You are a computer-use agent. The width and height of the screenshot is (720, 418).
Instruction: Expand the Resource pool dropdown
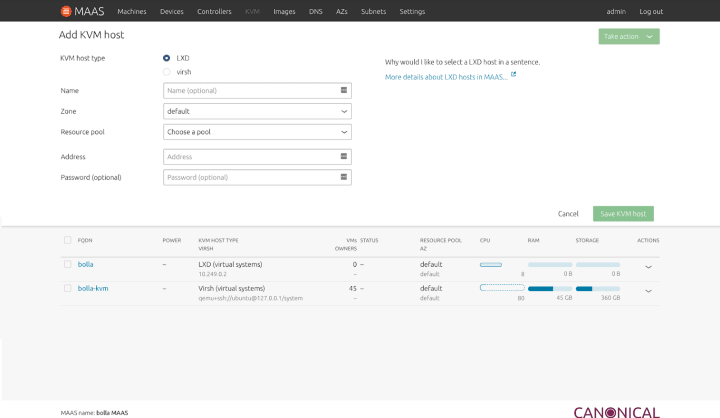click(257, 132)
